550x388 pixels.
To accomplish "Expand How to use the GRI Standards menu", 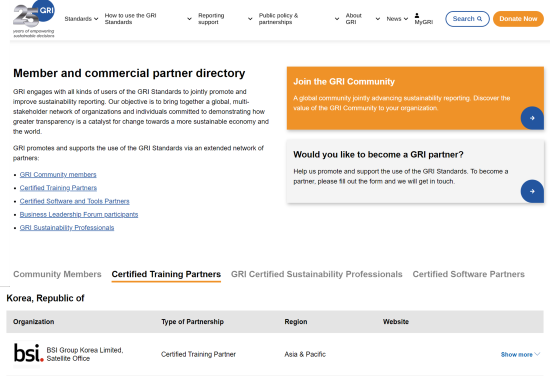I will pyautogui.click(x=148, y=19).
